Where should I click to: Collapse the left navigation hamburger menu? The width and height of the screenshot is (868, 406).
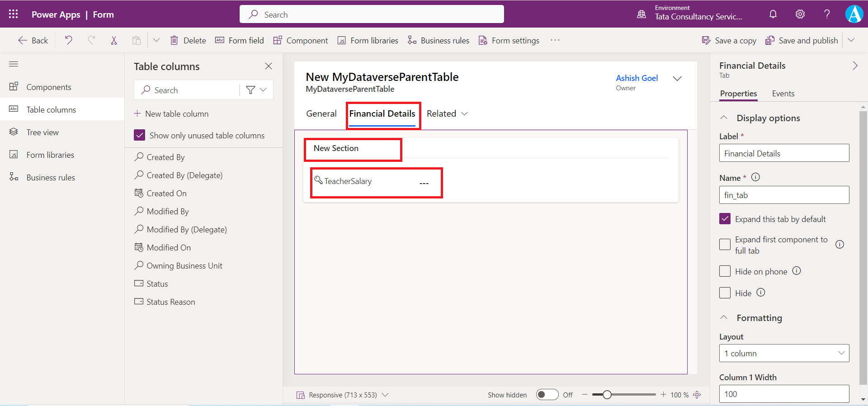click(14, 64)
